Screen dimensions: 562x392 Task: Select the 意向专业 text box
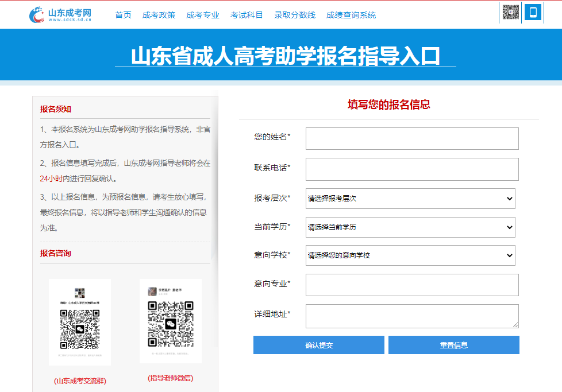tap(412, 285)
